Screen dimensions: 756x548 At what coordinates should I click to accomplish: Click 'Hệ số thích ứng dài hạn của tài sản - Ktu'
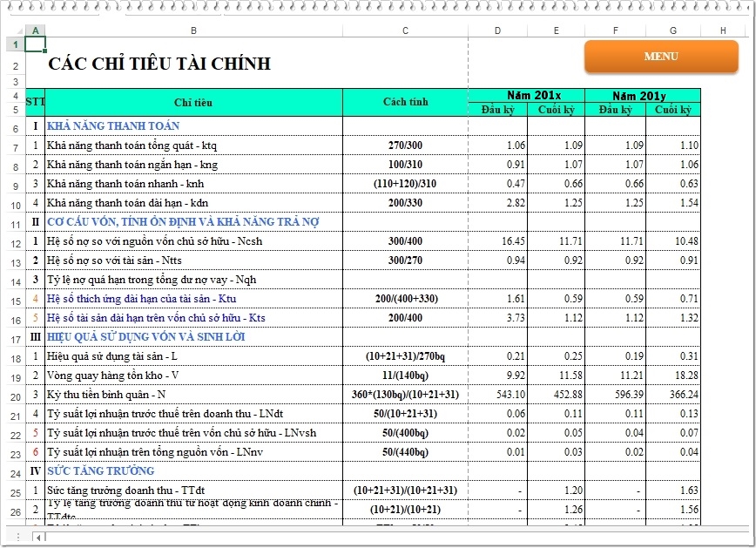[141, 299]
